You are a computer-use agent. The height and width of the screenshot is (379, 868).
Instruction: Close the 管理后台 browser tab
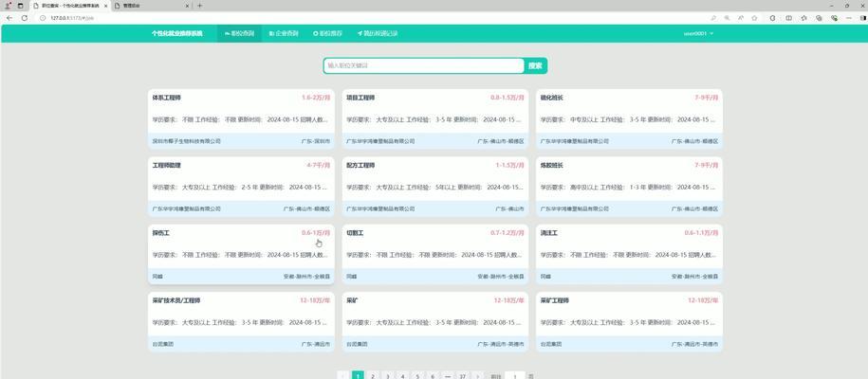188,5
